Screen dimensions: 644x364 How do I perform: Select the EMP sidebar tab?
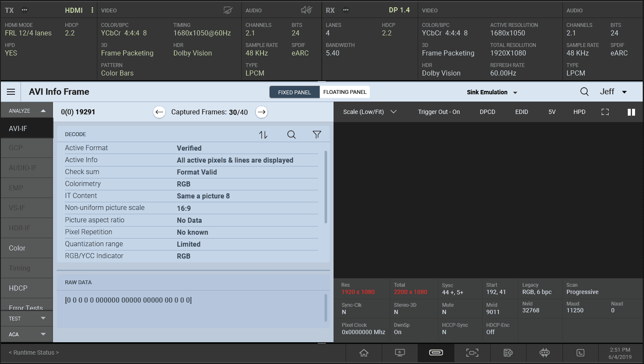click(x=26, y=188)
